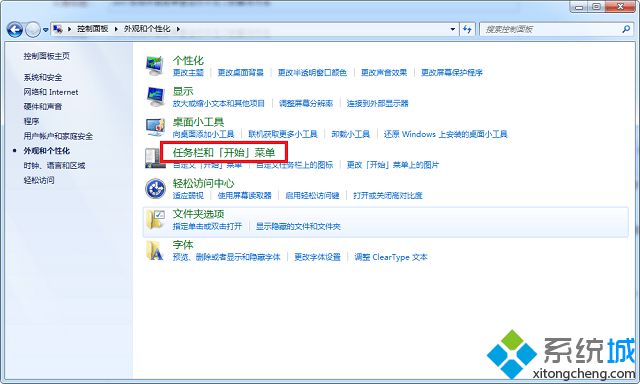Image resolution: width=640 pixels, height=384 pixels.
Task: Open the 显示 heading
Action: [183, 91]
